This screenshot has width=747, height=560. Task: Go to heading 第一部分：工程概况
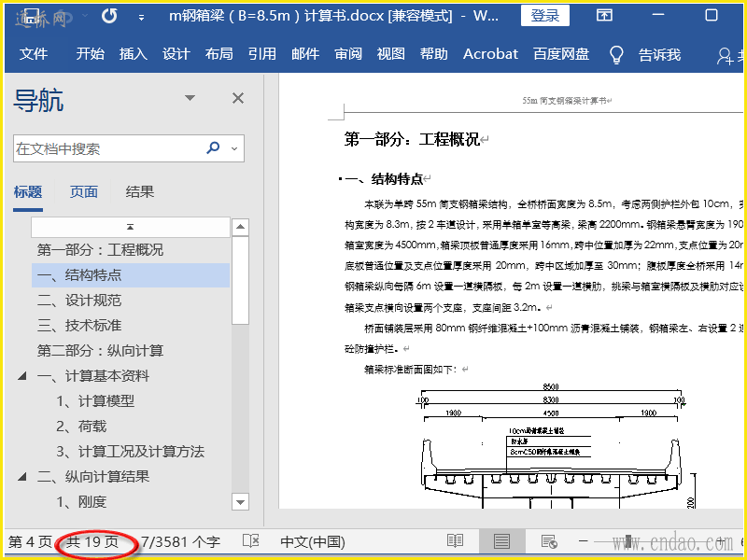pos(100,249)
